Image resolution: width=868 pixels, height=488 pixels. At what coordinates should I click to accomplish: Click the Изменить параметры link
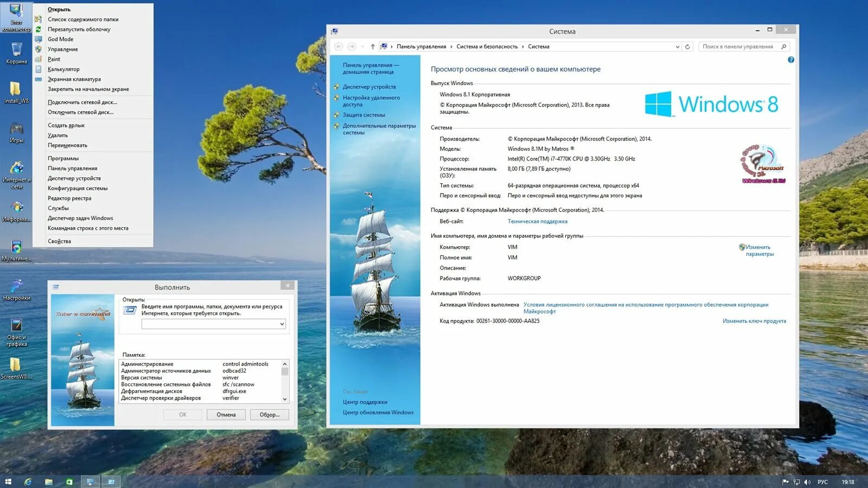759,251
